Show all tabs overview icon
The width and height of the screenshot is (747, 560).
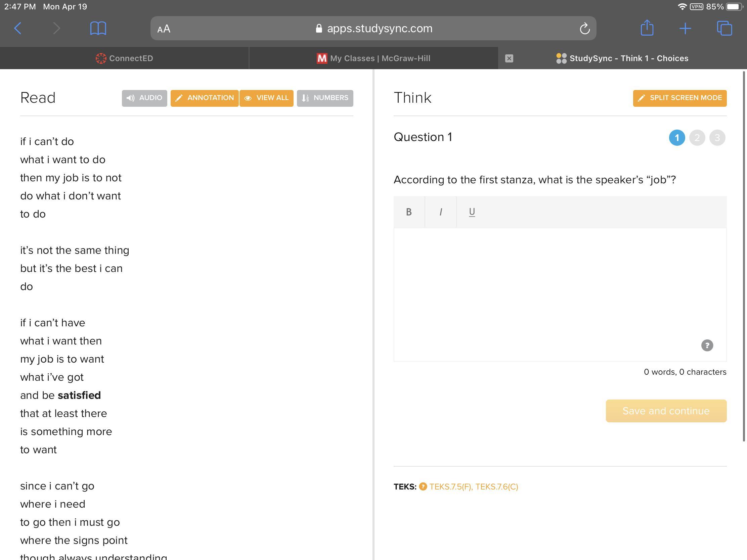click(x=724, y=28)
